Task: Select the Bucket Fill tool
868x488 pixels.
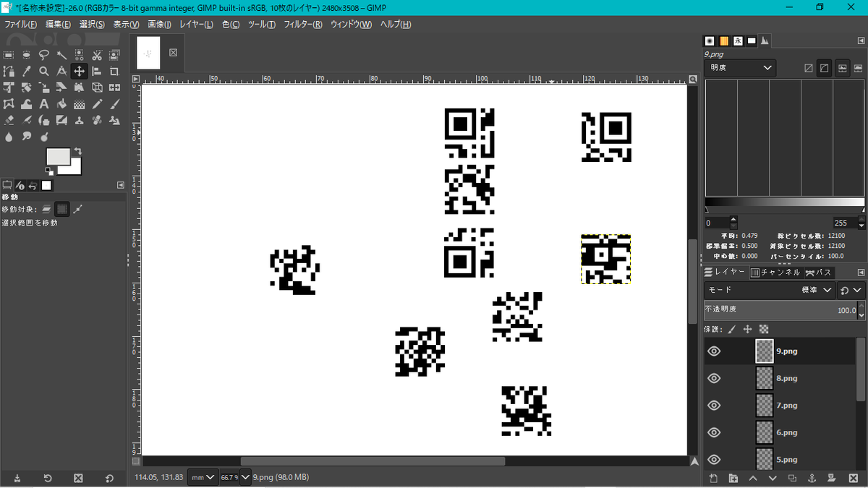Action: pyautogui.click(x=61, y=104)
